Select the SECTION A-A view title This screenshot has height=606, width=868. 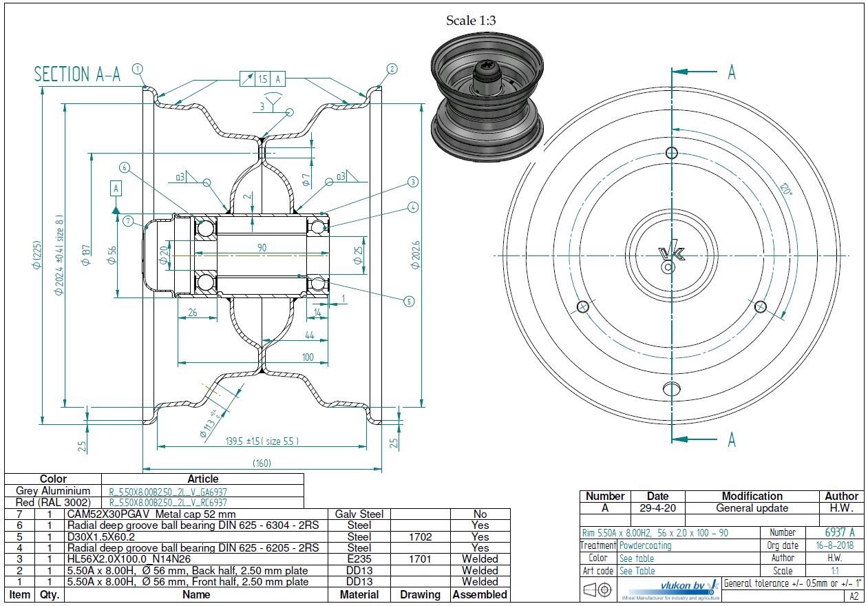click(x=77, y=74)
